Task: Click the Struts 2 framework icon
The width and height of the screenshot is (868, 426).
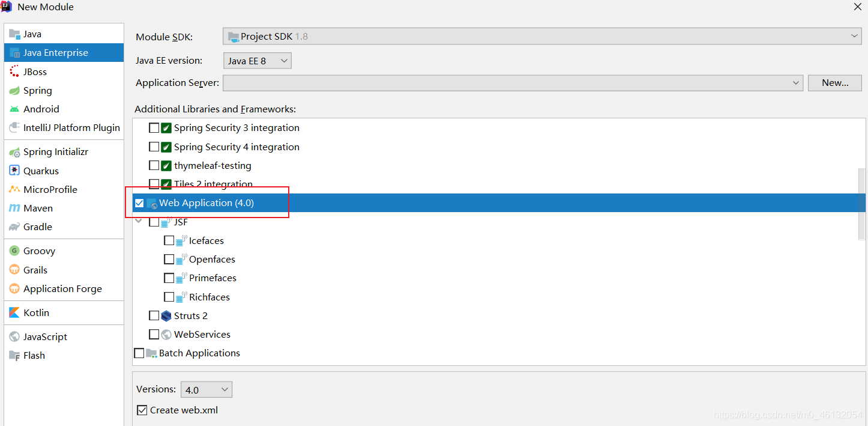Action: pos(166,315)
